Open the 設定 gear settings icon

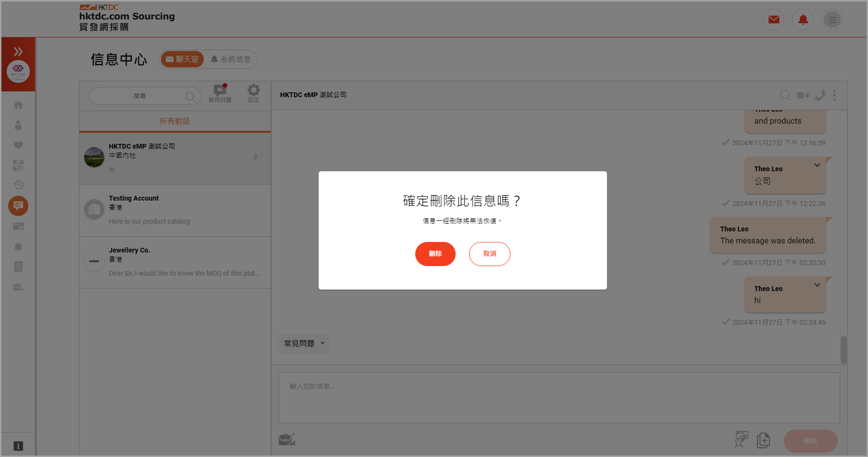(x=253, y=93)
